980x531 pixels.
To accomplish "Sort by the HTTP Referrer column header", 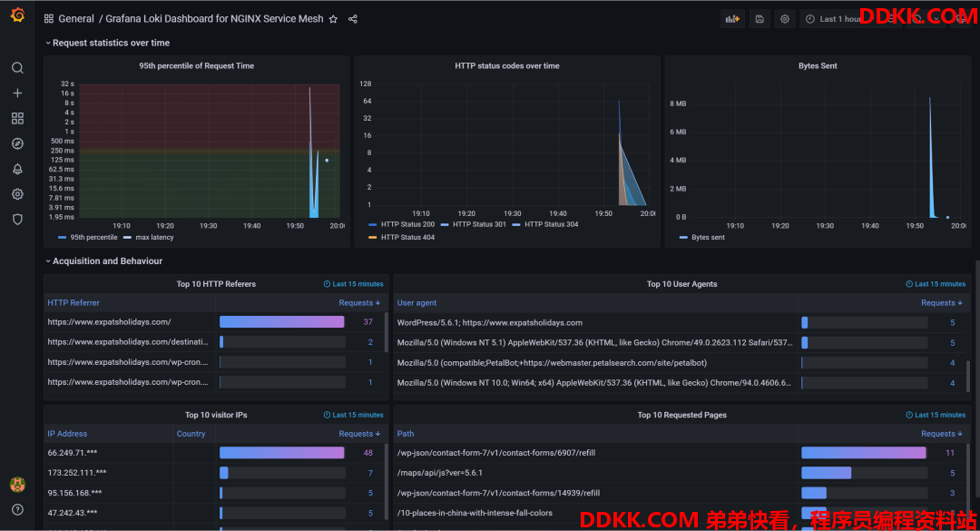I will [x=73, y=303].
